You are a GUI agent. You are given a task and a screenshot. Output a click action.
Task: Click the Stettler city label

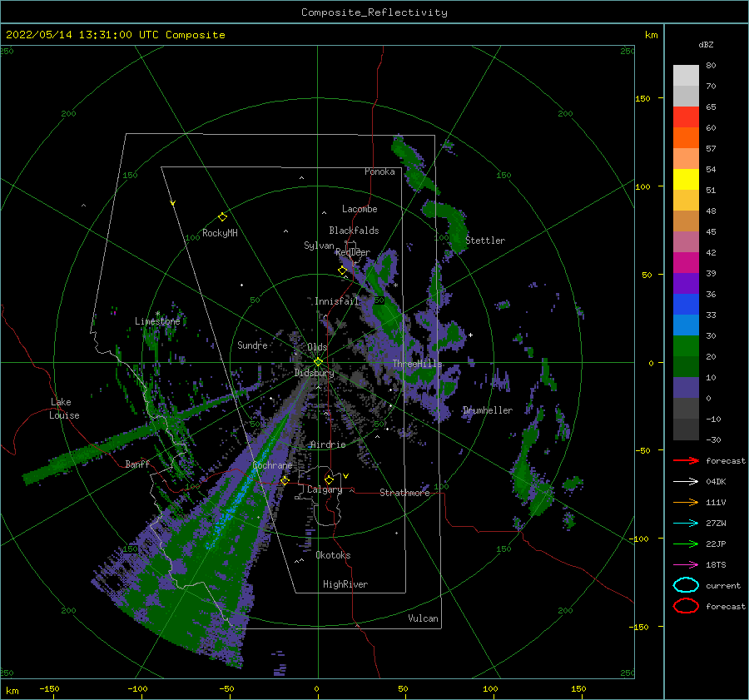[485, 241]
